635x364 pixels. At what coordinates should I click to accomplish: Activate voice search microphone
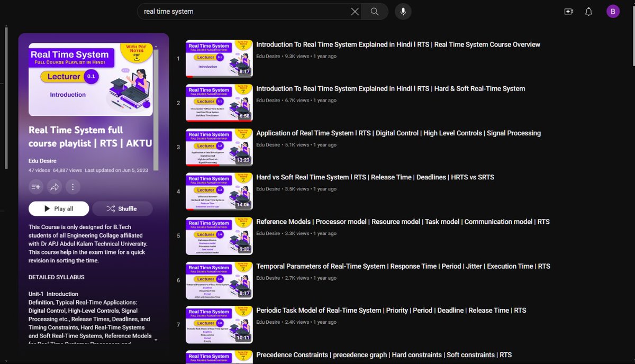[x=403, y=12]
